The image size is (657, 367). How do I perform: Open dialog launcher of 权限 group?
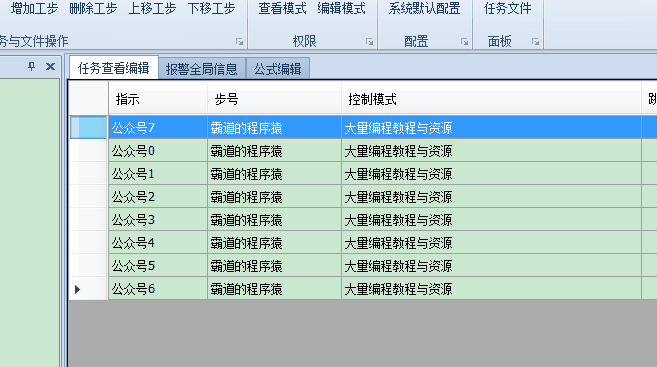pos(369,41)
